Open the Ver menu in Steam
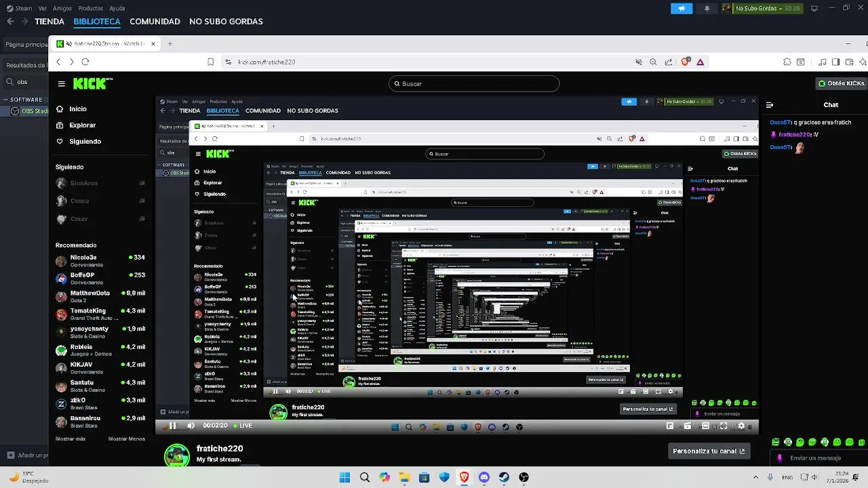Screen dimensions: 868x488 [43, 8]
